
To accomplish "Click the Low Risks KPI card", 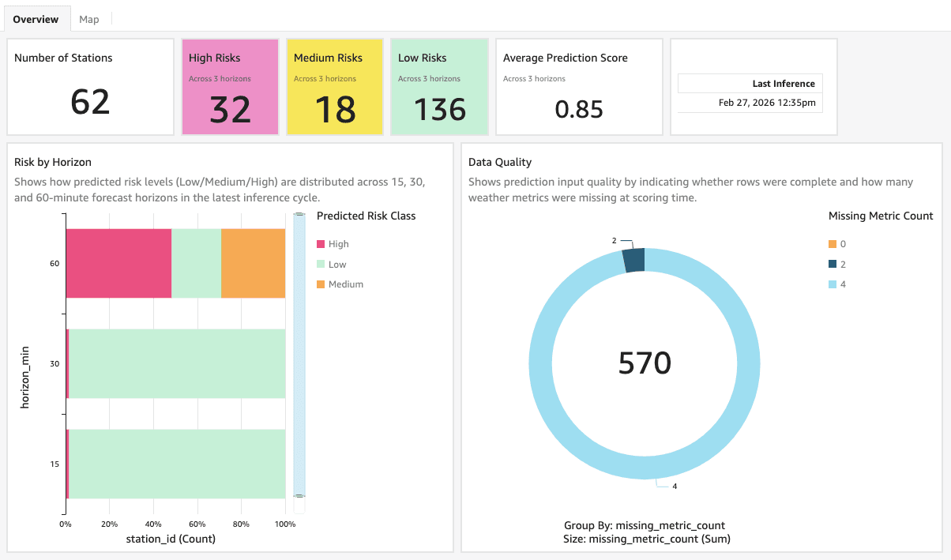I will point(439,86).
